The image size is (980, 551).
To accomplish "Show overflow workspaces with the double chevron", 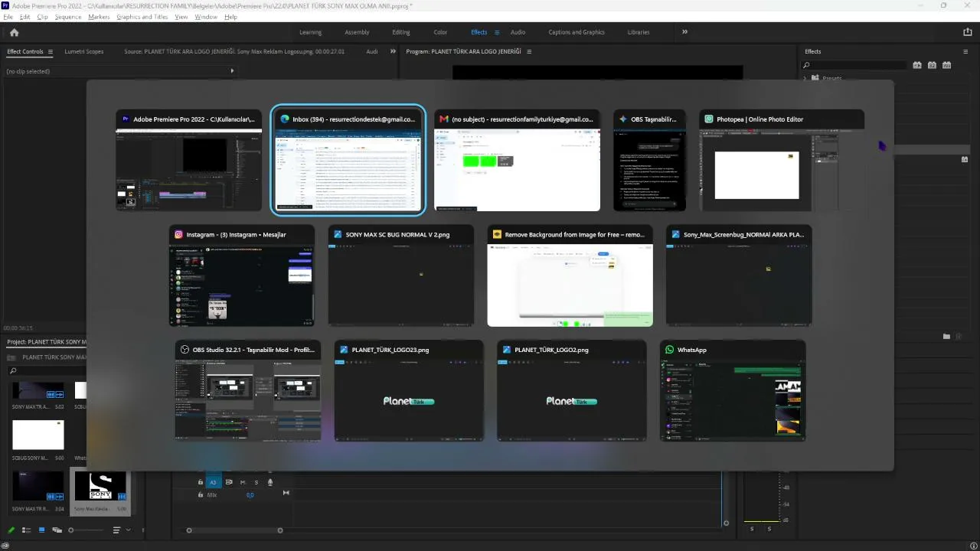I will click(684, 32).
